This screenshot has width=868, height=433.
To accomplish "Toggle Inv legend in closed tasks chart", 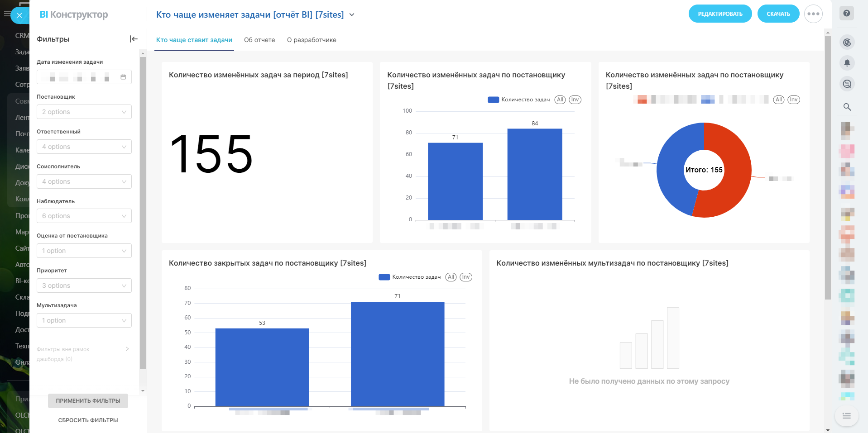I will [466, 277].
